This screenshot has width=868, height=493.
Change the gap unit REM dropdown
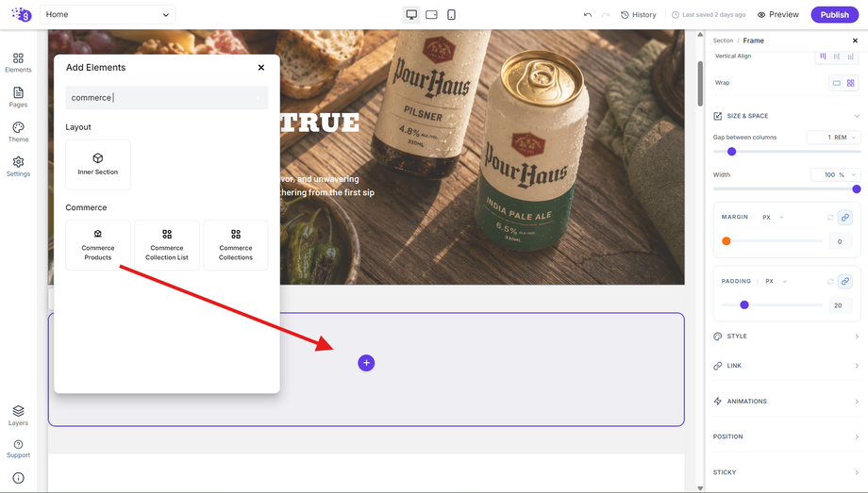844,138
